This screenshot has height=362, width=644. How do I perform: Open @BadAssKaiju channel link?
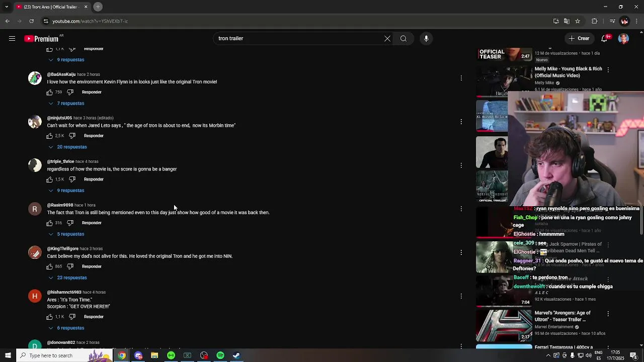coord(61,74)
